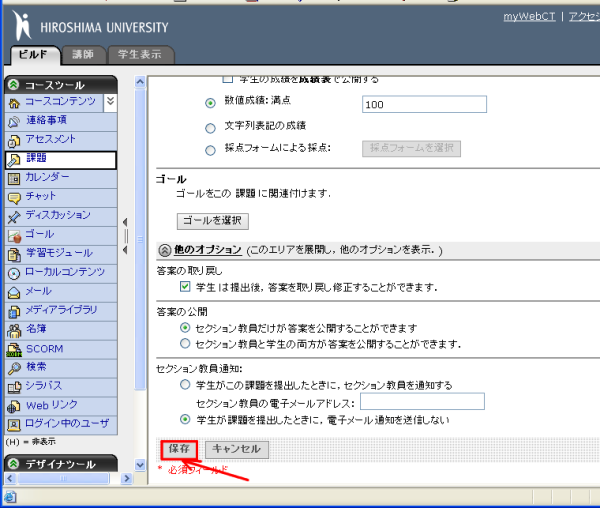Click the チャット speech bubble icon
600x508 pixels.
point(14,198)
